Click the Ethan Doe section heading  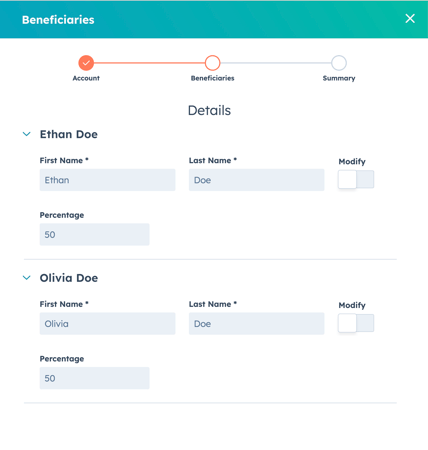(x=69, y=134)
